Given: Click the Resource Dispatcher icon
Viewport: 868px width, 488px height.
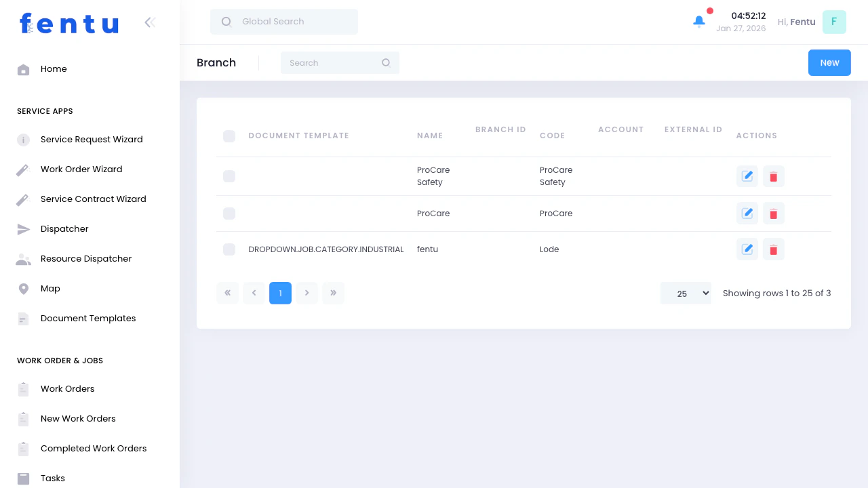Looking at the screenshot, I should [23, 258].
